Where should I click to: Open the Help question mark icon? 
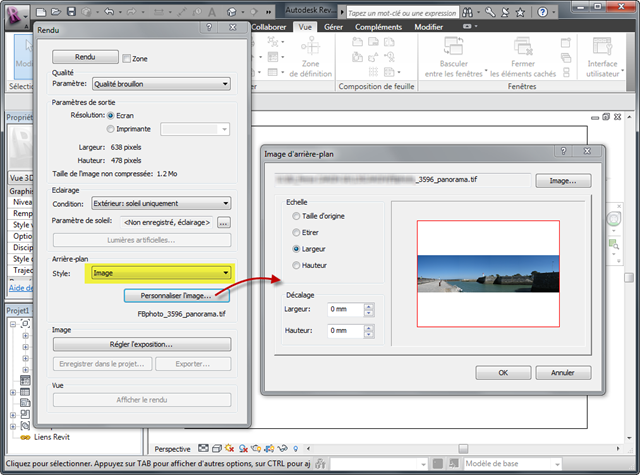pyautogui.click(x=542, y=12)
